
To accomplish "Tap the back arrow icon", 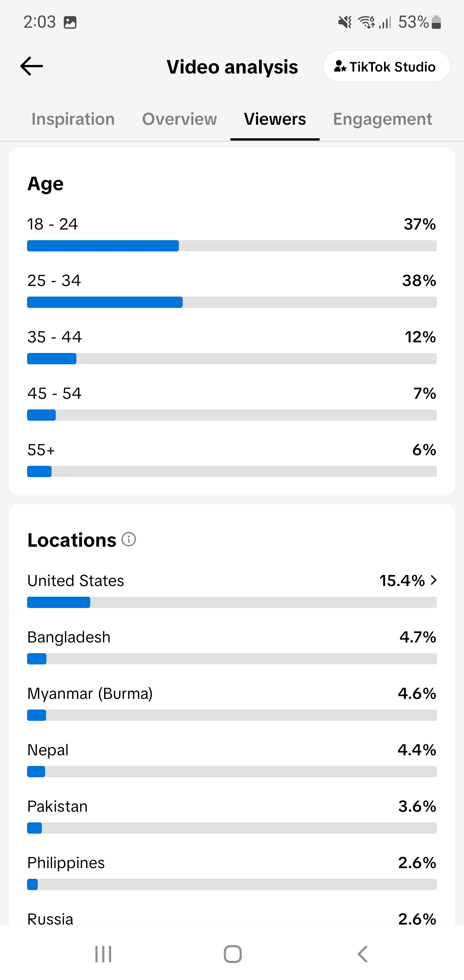I will click(31, 66).
